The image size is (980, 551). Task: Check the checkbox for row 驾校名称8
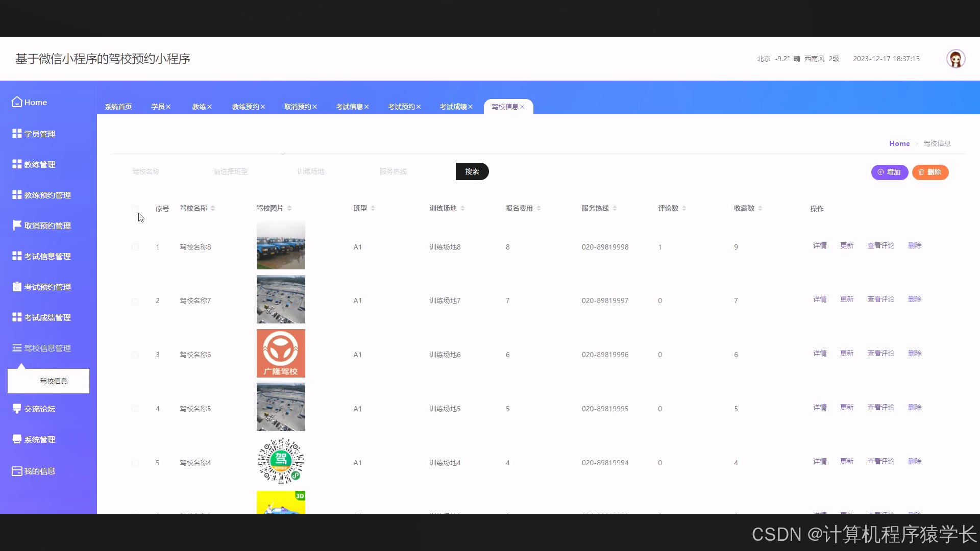pos(135,247)
